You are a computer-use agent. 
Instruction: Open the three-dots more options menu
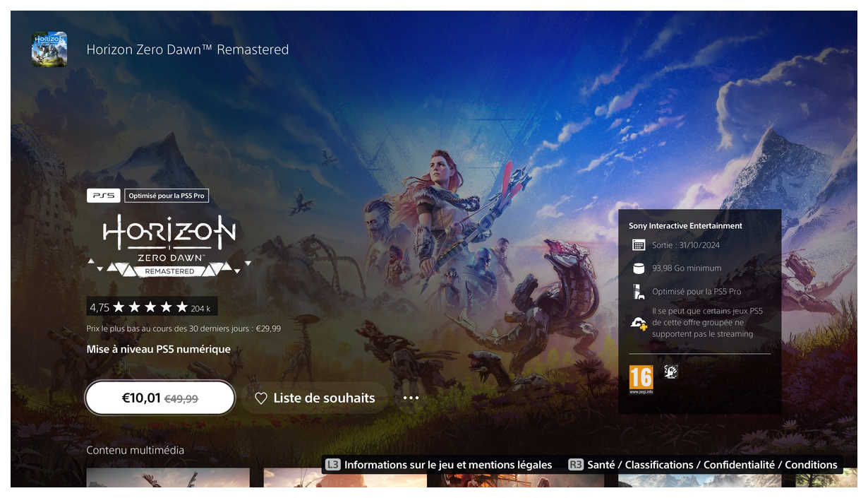coord(411,398)
